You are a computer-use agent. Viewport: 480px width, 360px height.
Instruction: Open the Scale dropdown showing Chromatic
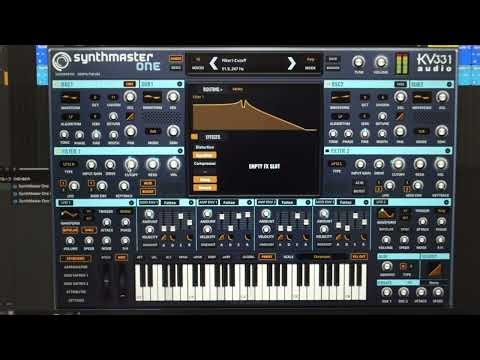[322, 257]
